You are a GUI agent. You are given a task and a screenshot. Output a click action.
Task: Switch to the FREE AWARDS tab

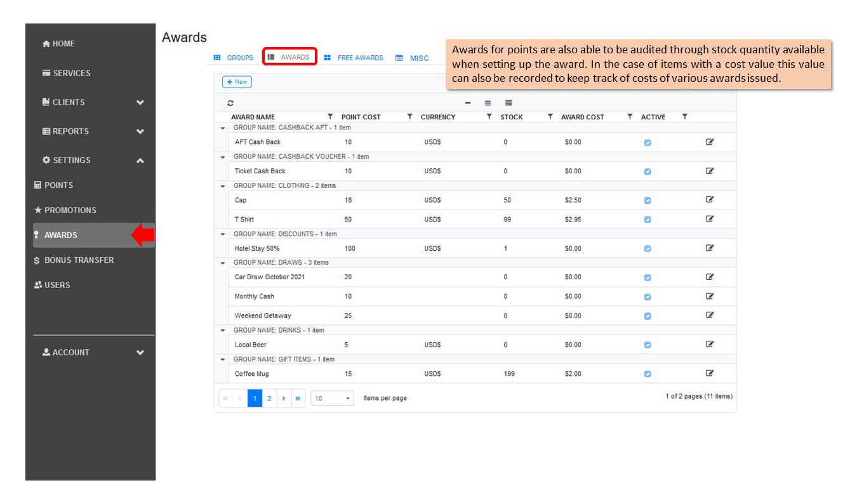tap(354, 58)
